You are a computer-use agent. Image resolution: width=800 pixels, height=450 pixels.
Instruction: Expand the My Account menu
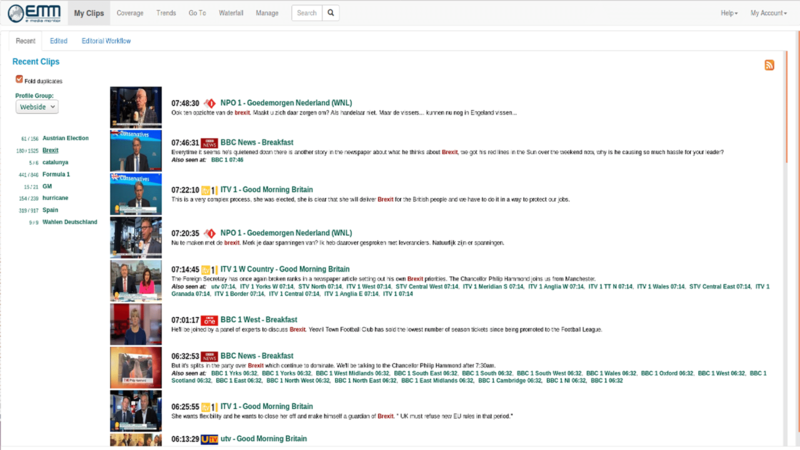point(768,13)
